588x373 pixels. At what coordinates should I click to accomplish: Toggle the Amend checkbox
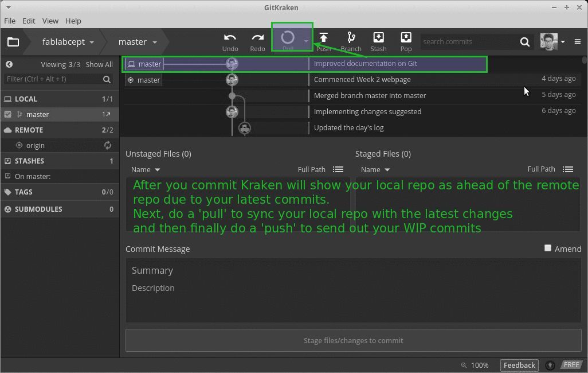tap(548, 248)
